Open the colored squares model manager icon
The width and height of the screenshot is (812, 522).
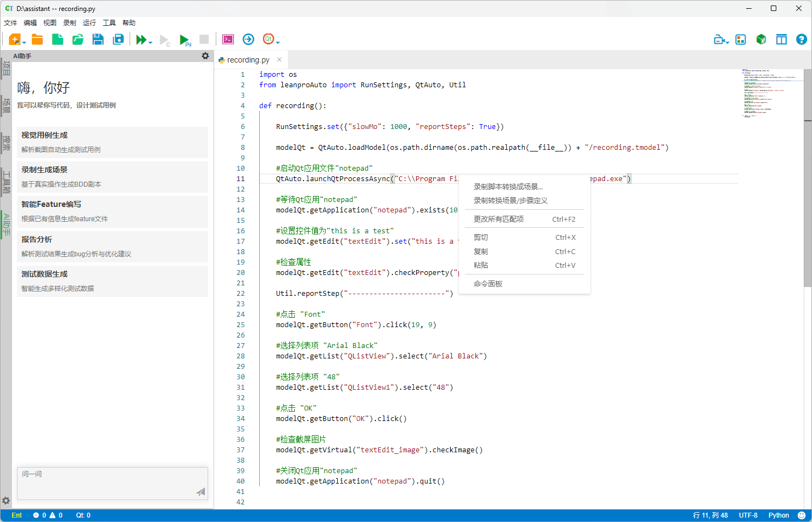pos(741,40)
